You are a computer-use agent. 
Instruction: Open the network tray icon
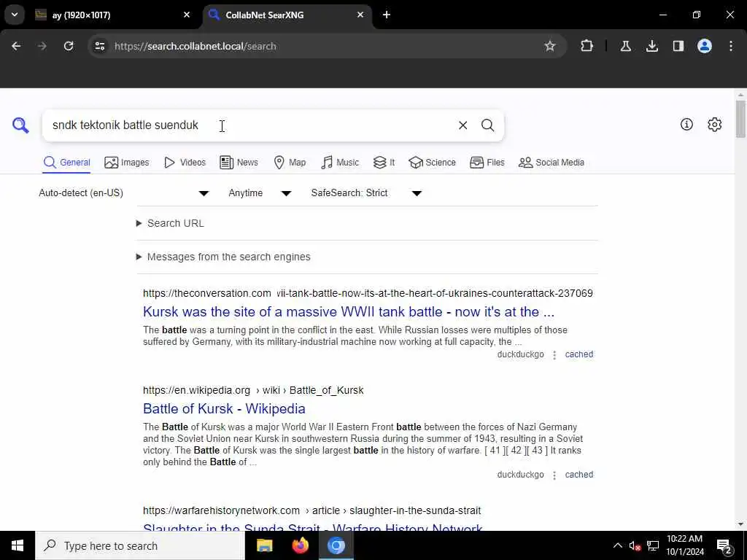653,545
